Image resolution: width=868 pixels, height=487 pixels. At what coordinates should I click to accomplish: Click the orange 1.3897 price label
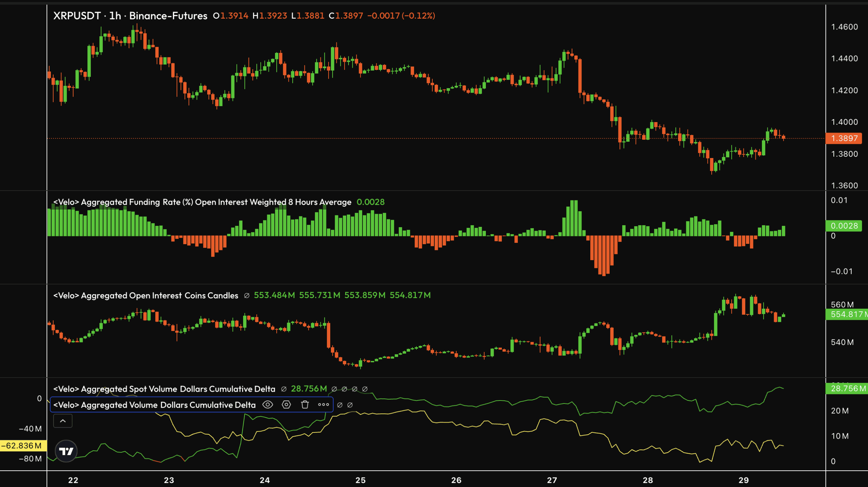tap(844, 138)
